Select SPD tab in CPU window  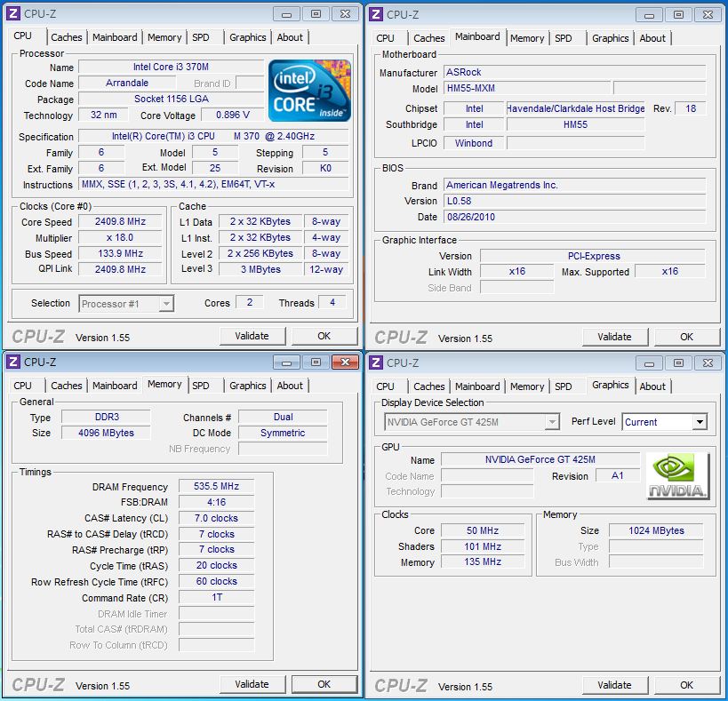tap(201, 37)
